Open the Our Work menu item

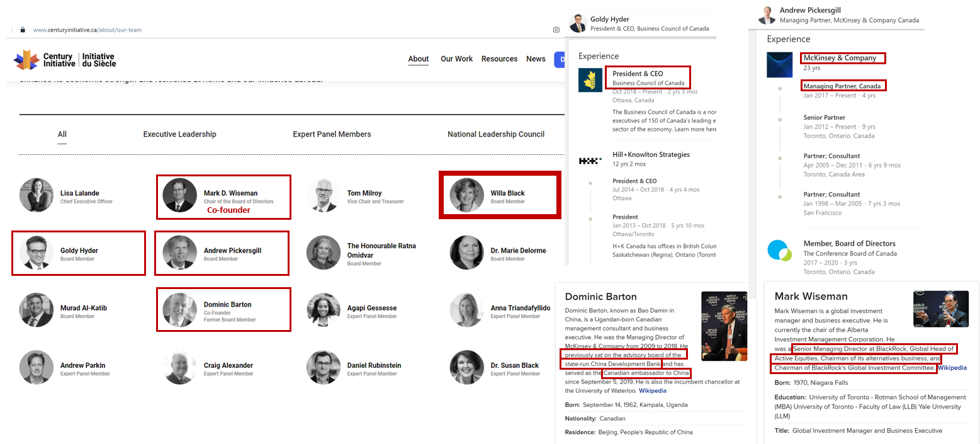click(457, 59)
